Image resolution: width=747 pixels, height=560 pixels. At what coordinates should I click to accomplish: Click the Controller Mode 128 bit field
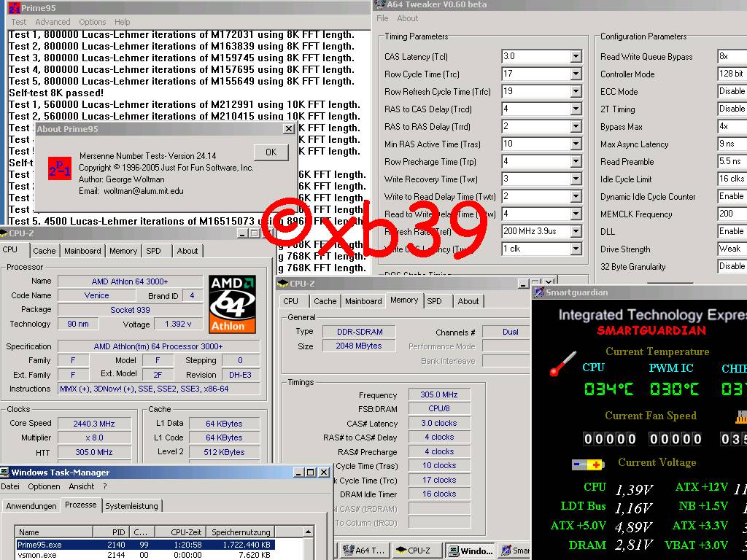click(x=732, y=74)
